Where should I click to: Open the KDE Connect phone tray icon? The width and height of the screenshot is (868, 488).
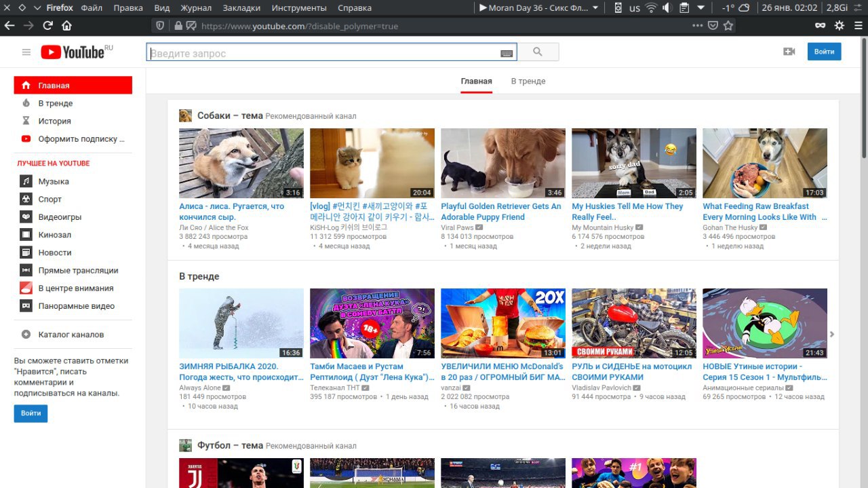(618, 8)
